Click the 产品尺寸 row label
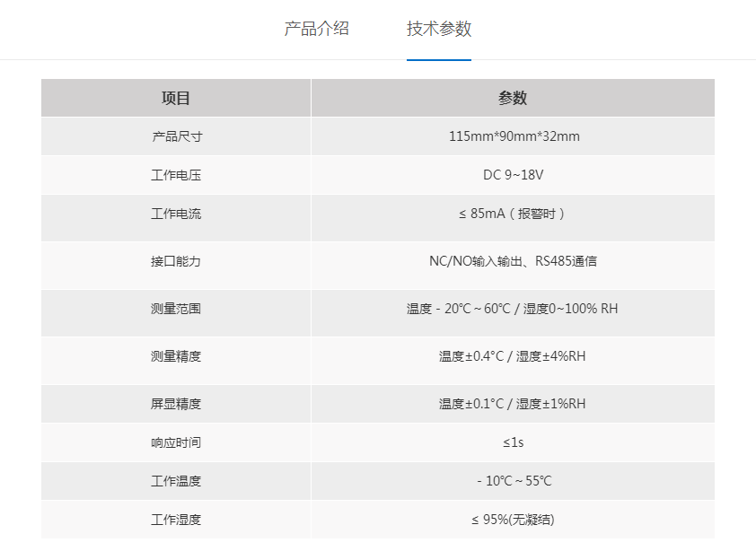Screen dimensions: 756x560 click(176, 137)
